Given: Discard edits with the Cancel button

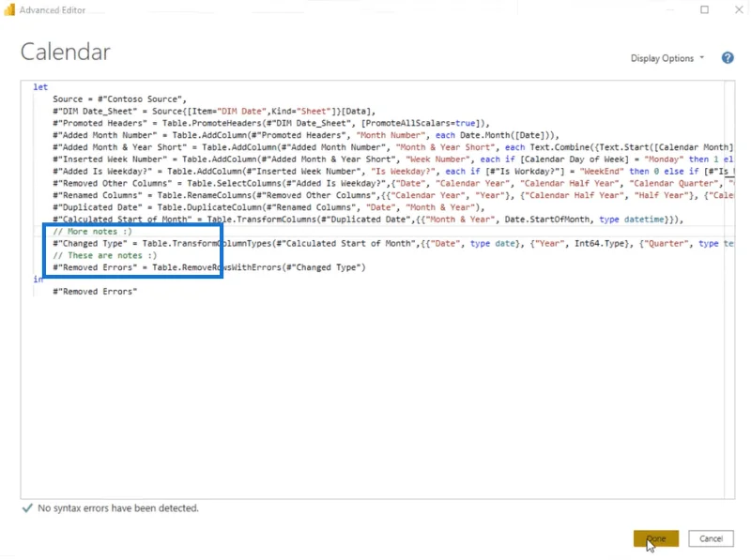Looking at the screenshot, I should (x=711, y=538).
